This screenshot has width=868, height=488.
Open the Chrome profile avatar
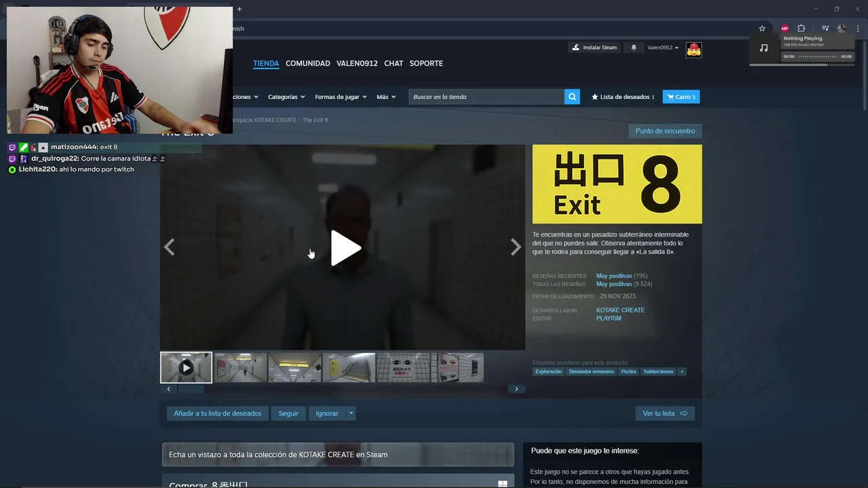pos(842,28)
